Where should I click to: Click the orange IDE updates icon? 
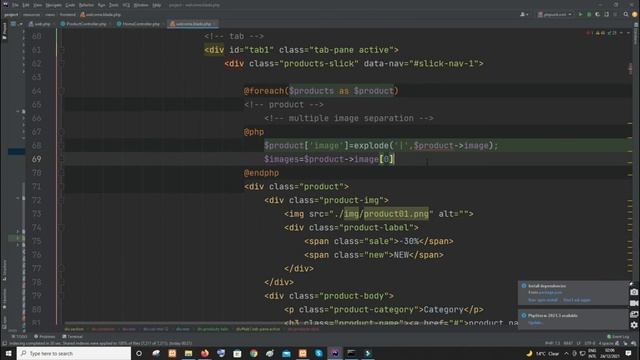pos(635,15)
